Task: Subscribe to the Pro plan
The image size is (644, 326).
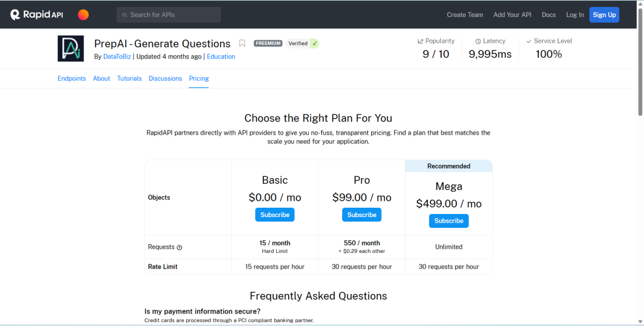Action: tap(362, 215)
